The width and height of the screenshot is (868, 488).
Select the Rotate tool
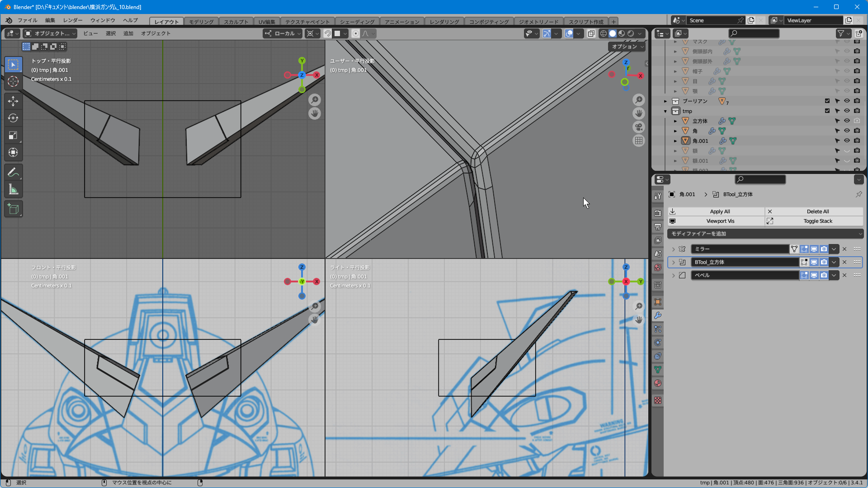[13, 118]
